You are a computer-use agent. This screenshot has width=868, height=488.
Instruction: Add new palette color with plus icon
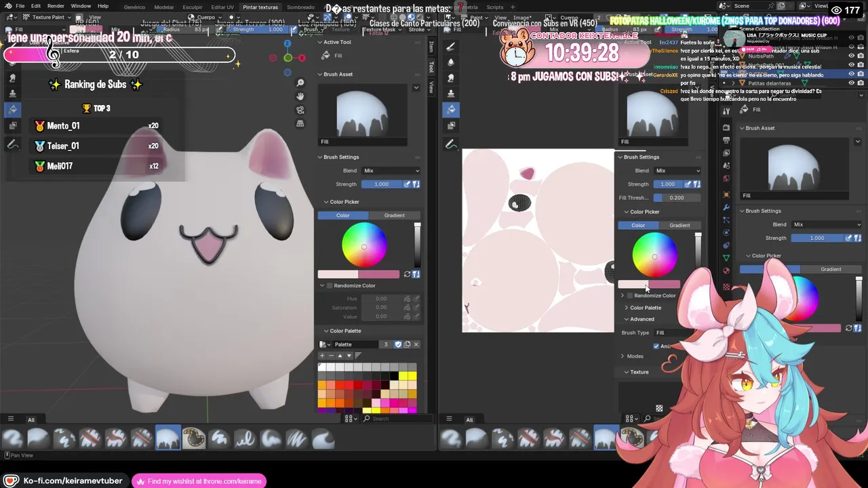tap(322, 355)
